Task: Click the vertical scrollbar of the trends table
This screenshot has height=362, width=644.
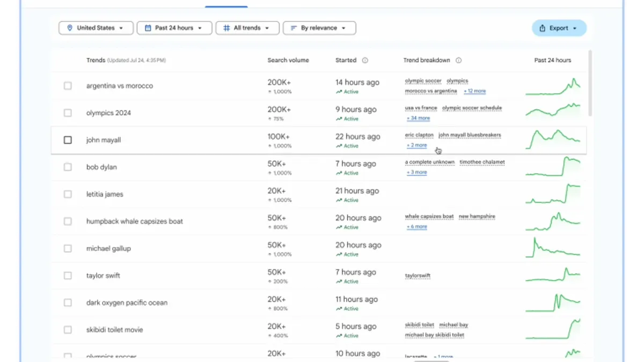Action: click(x=590, y=83)
